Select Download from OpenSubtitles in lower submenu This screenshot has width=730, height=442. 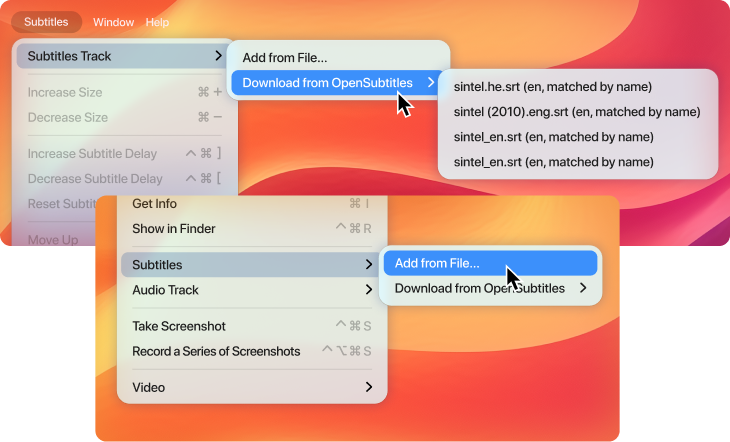(x=490, y=288)
